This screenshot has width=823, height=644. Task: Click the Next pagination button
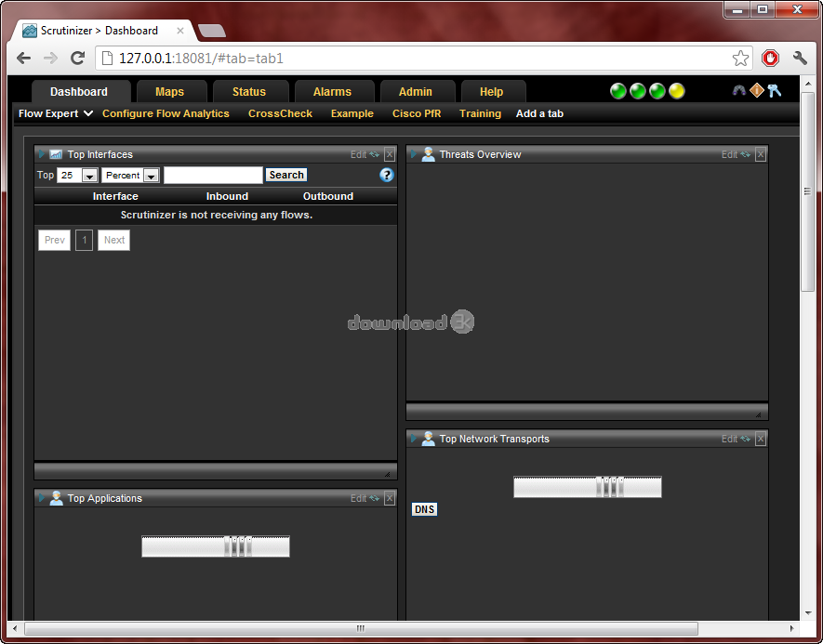coord(113,240)
